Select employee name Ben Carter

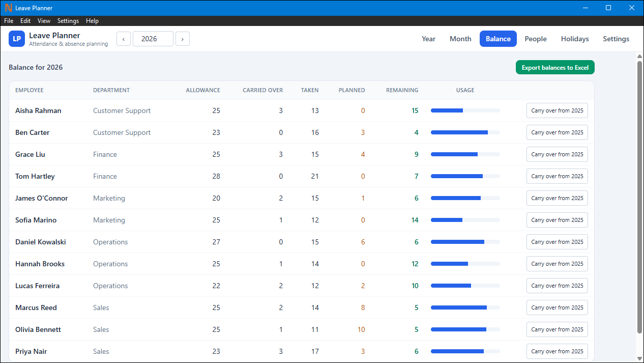point(33,132)
